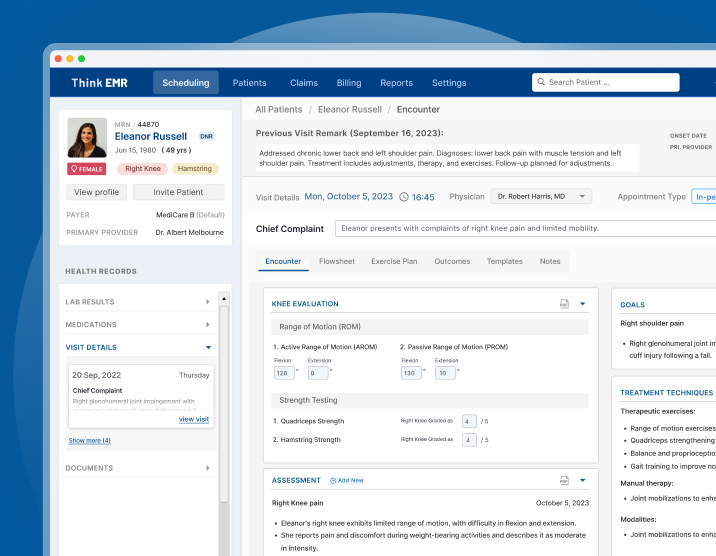
Task: Open Billing in the top navigation
Action: [x=349, y=83]
